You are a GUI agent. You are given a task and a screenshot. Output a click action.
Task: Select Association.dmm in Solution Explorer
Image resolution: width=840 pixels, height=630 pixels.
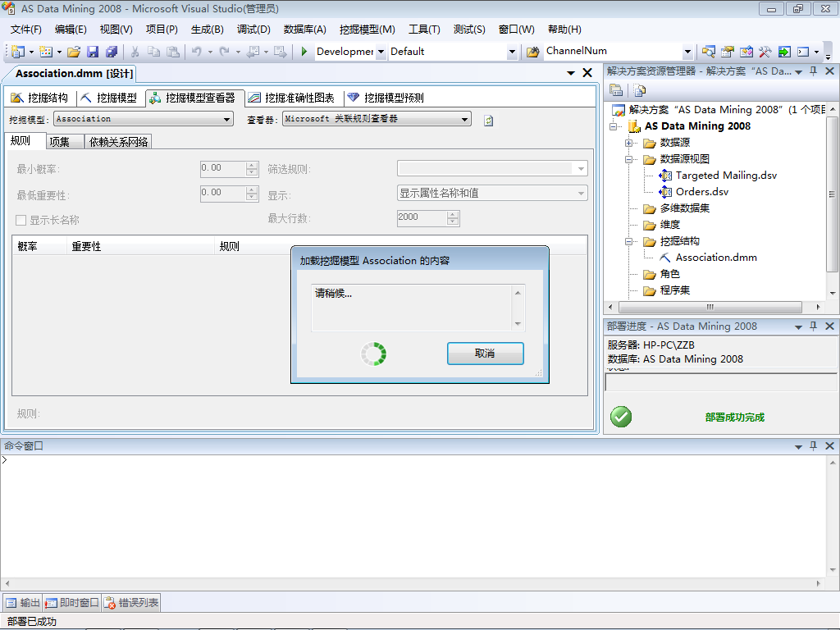point(716,258)
